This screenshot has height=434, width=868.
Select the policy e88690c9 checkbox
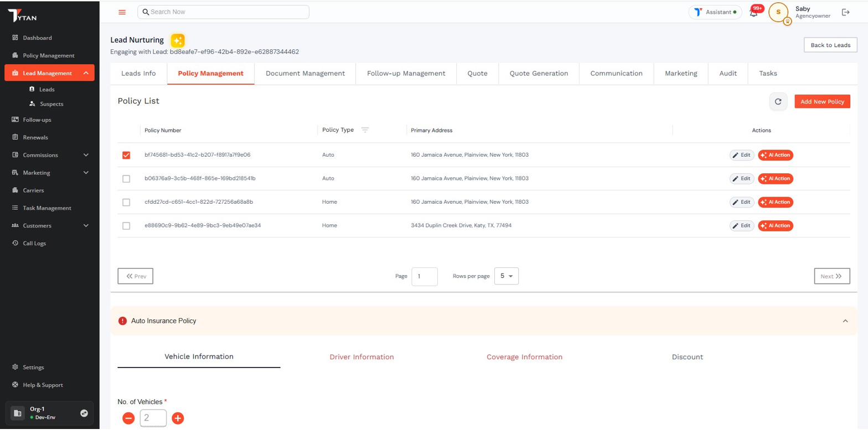coord(126,226)
